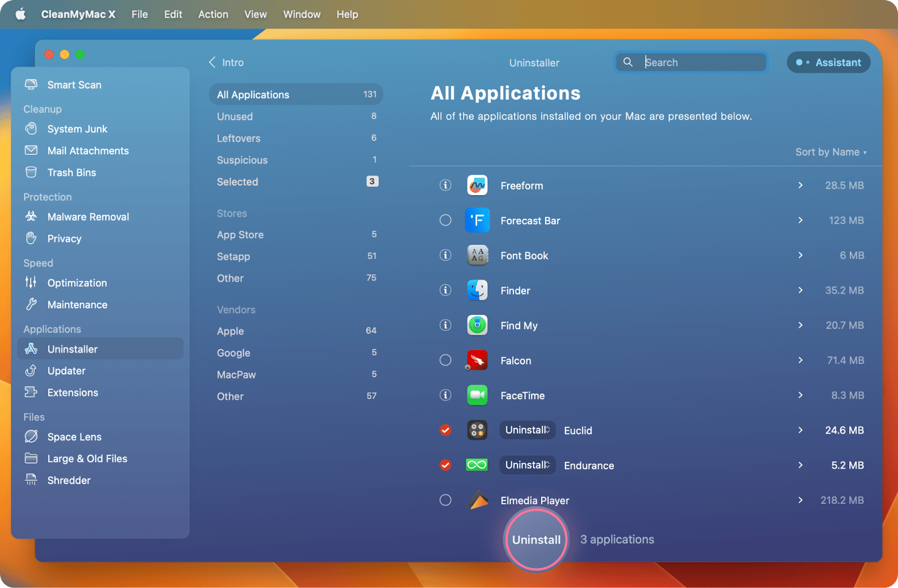Show the Leftovers category

(296, 138)
